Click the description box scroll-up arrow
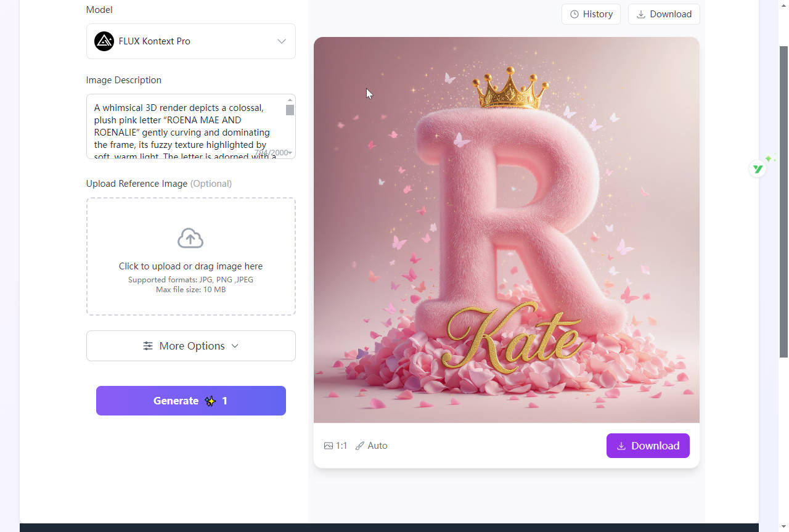 point(290,100)
